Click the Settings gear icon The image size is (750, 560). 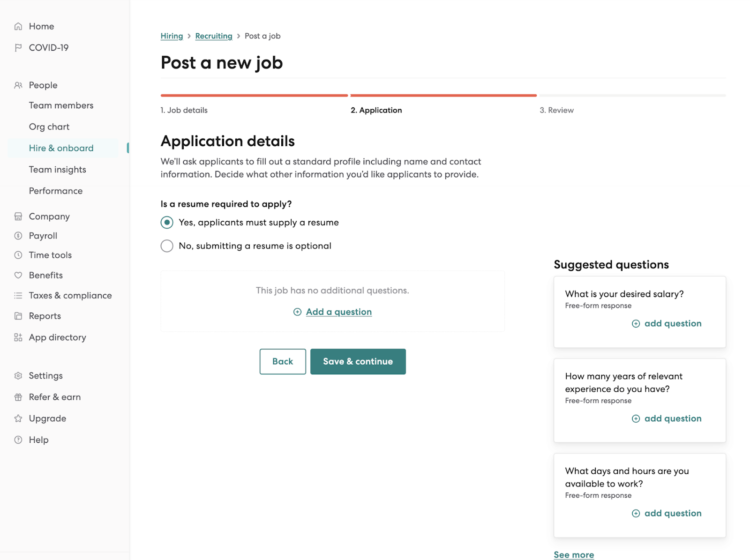tap(18, 376)
